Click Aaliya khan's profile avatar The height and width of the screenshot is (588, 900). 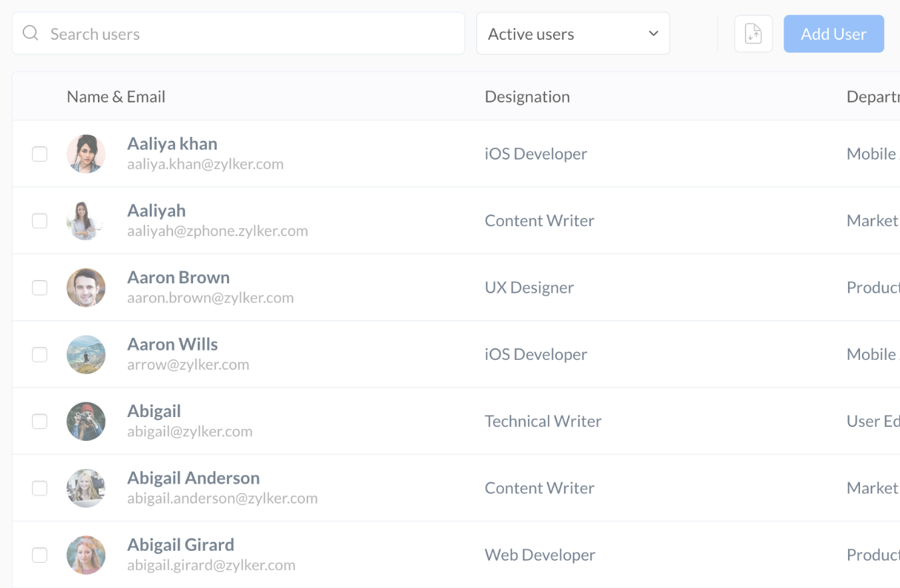(x=86, y=154)
